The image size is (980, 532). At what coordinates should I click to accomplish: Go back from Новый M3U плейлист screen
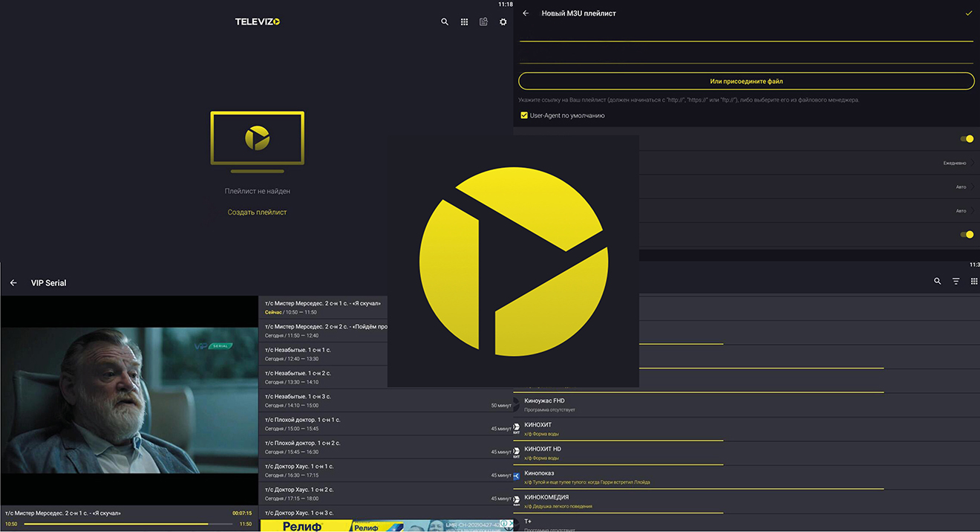pyautogui.click(x=526, y=13)
